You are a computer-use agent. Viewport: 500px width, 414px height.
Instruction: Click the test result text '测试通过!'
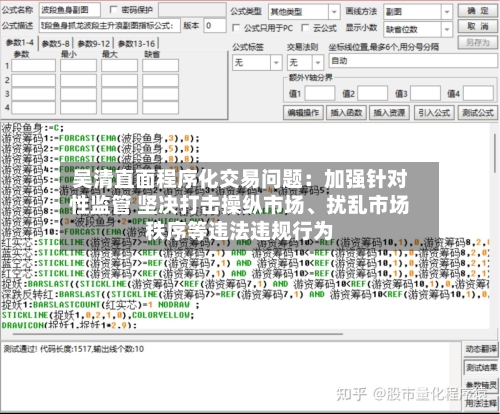[x=21, y=349]
